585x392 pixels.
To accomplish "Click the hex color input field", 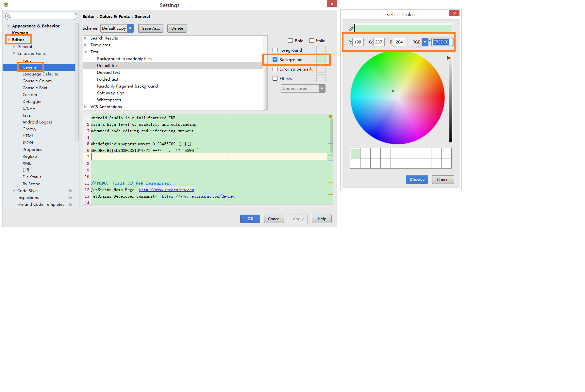I will pos(442,42).
